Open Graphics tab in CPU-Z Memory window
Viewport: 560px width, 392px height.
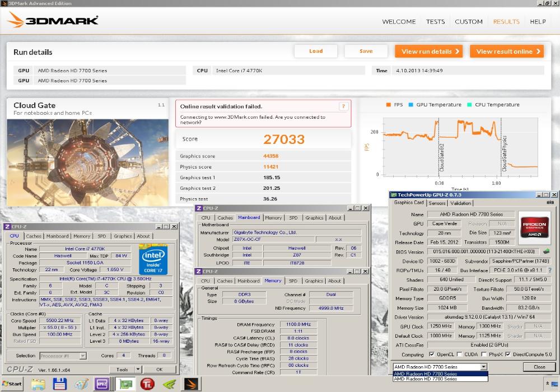pyautogui.click(x=314, y=281)
